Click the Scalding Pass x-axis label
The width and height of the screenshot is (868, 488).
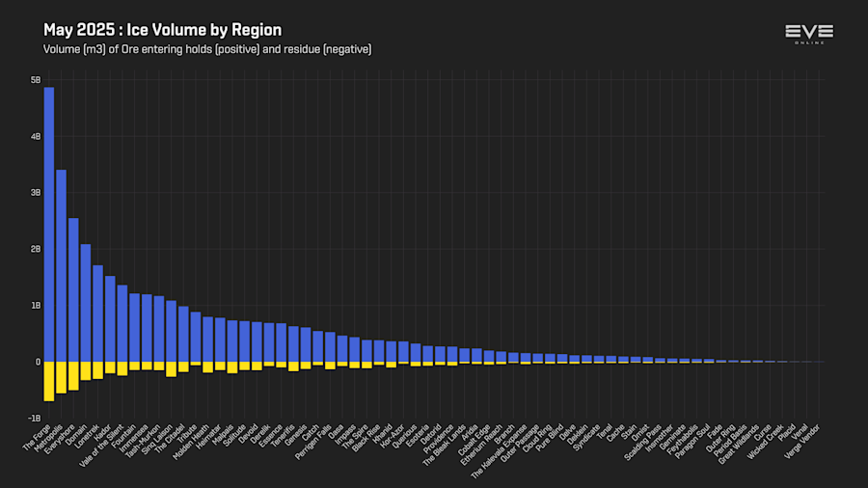[x=643, y=442]
